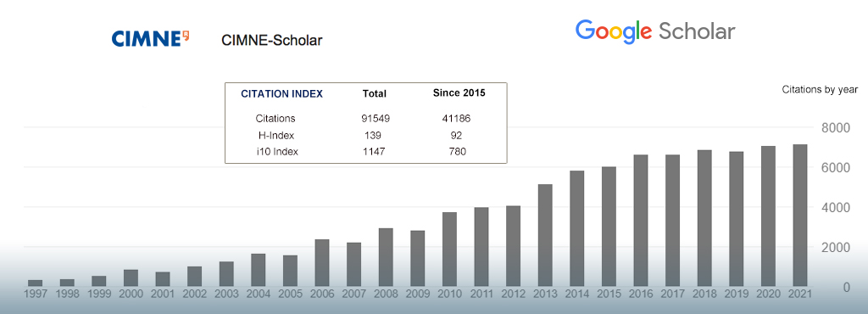This screenshot has width=868, height=314.
Task: Open the CIMNE-Scholar title link
Action: click(x=272, y=41)
